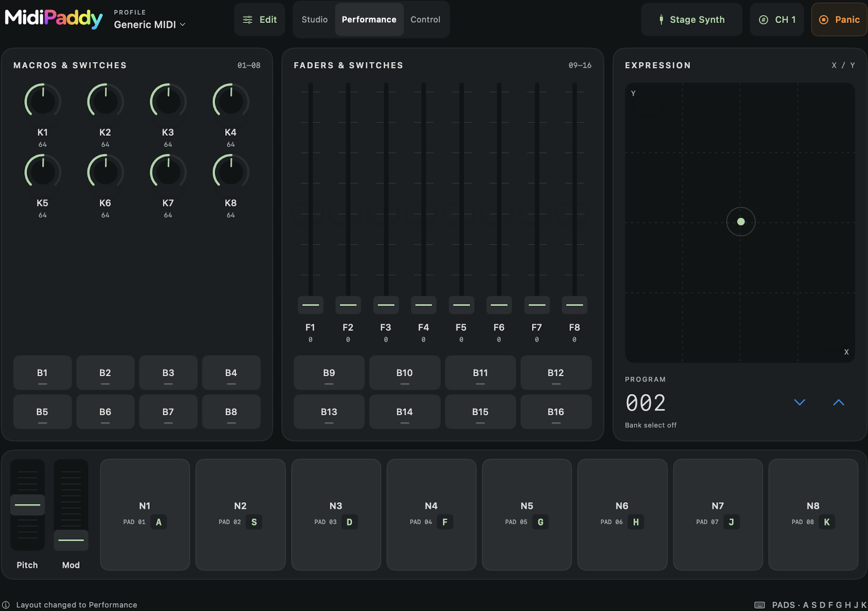Toggle switch B11
Viewport: 868px width, 611px height.
click(480, 373)
